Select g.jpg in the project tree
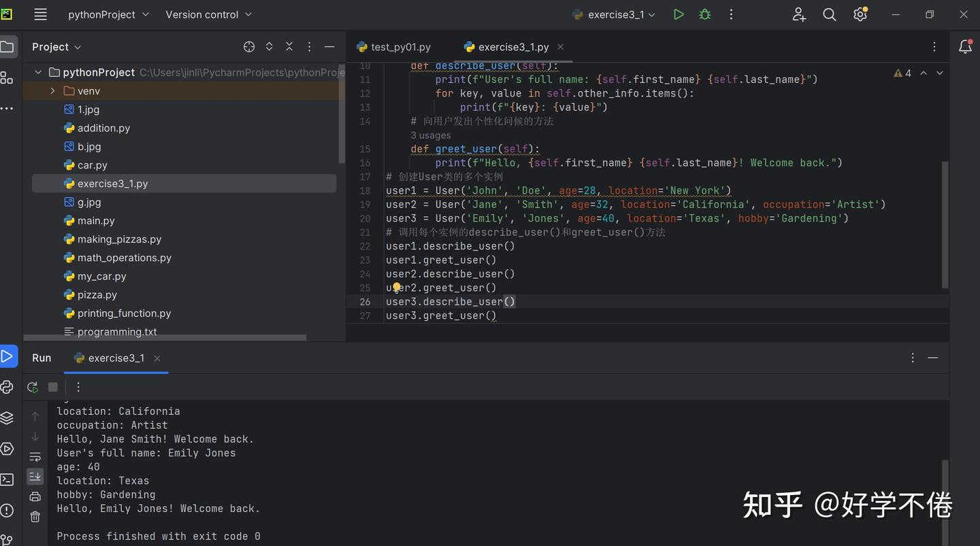The width and height of the screenshot is (980, 546). (x=82, y=202)
